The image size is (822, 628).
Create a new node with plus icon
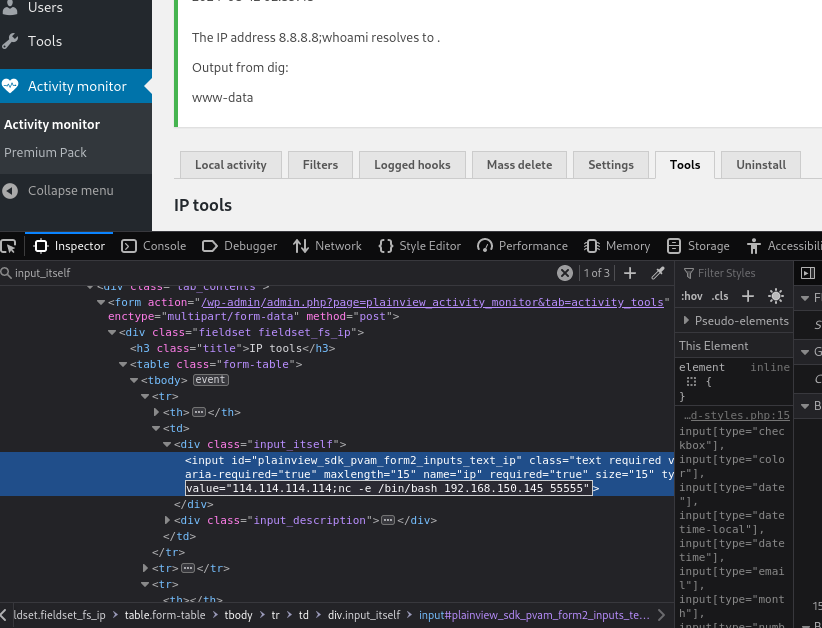tap(630, 273)
